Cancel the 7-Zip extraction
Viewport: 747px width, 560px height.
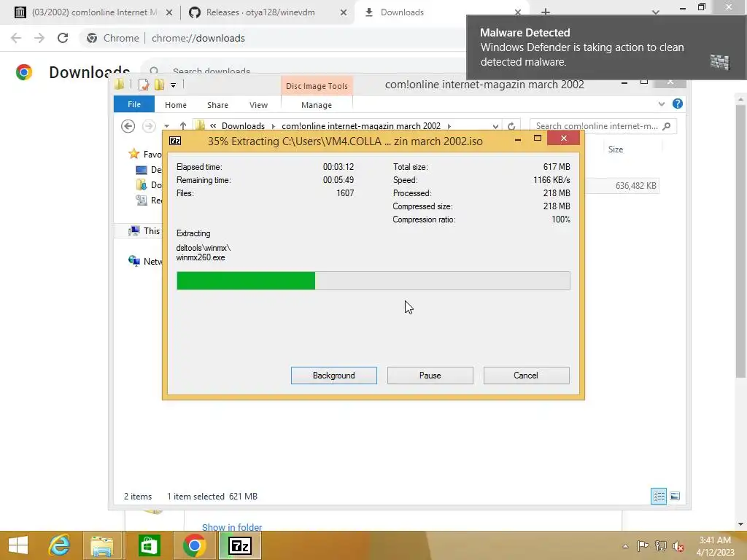[526, 376]
